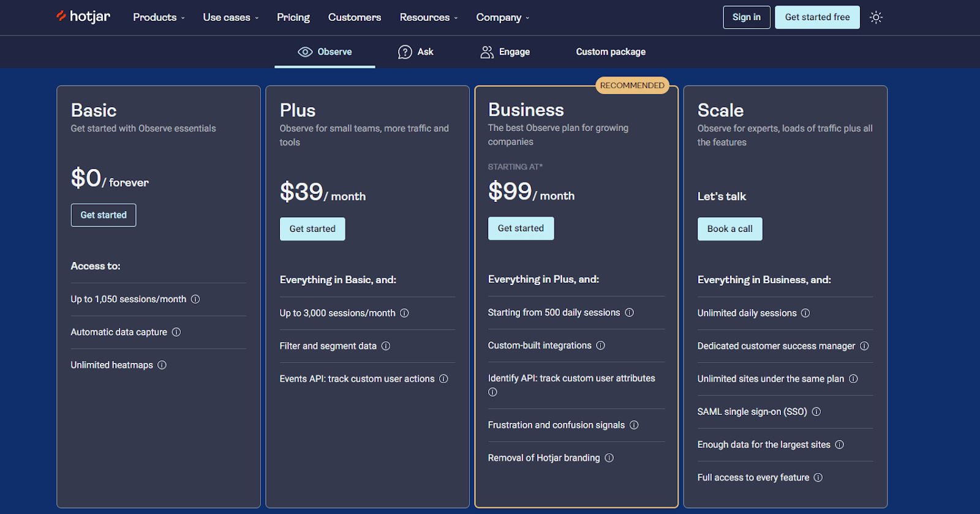
Task: Switch to the Engage tab
Action: point(505,52)
